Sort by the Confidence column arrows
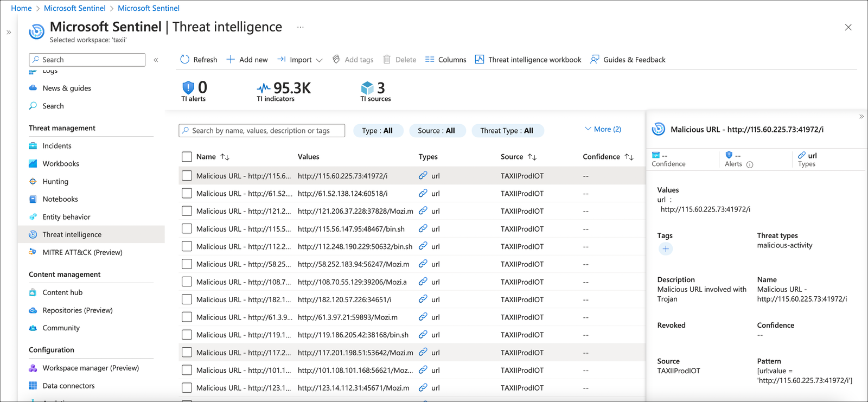868x402 pixels. click(x=629, y=157)
